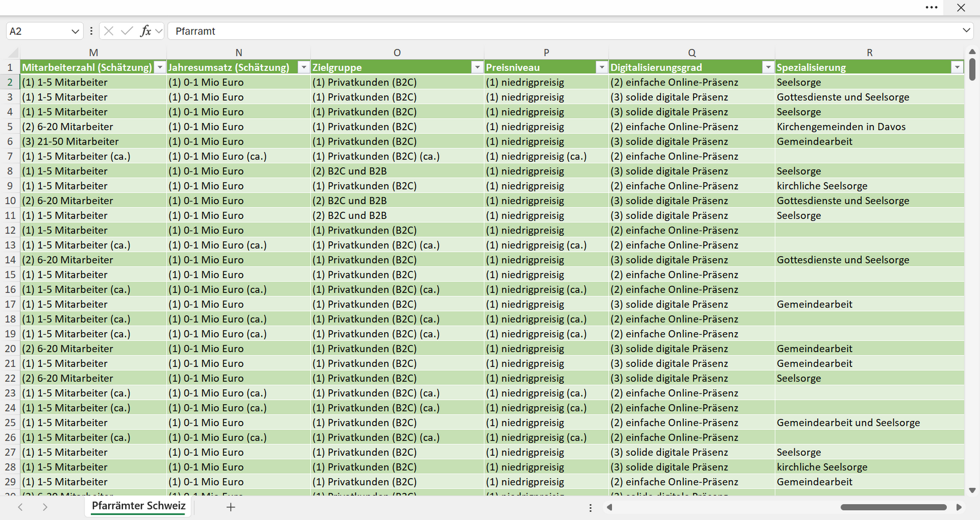Click the confirm entry checkmark icon
Image resolution: width=980 pixels, height=520 pixels.
coord(127,31)
